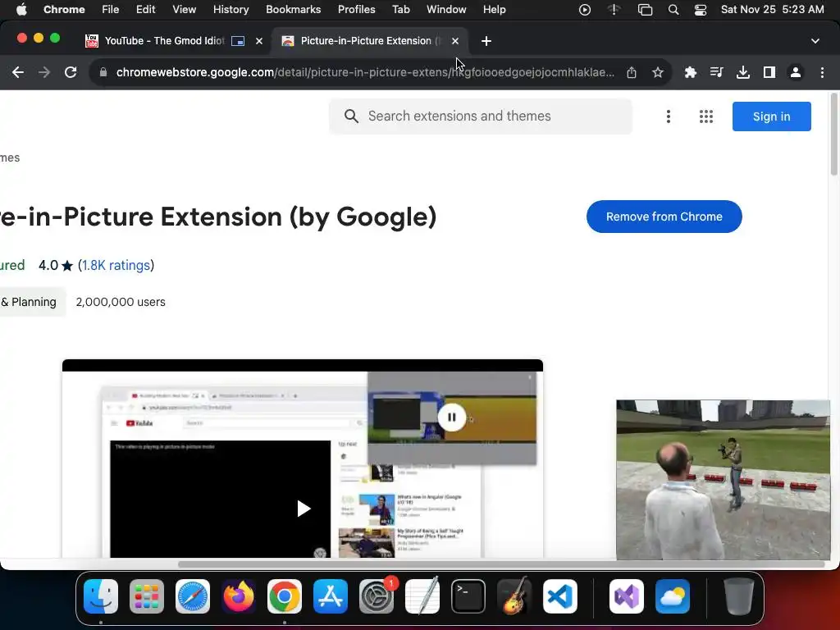Open Finder from the Dock

click(x=101, y=596)
